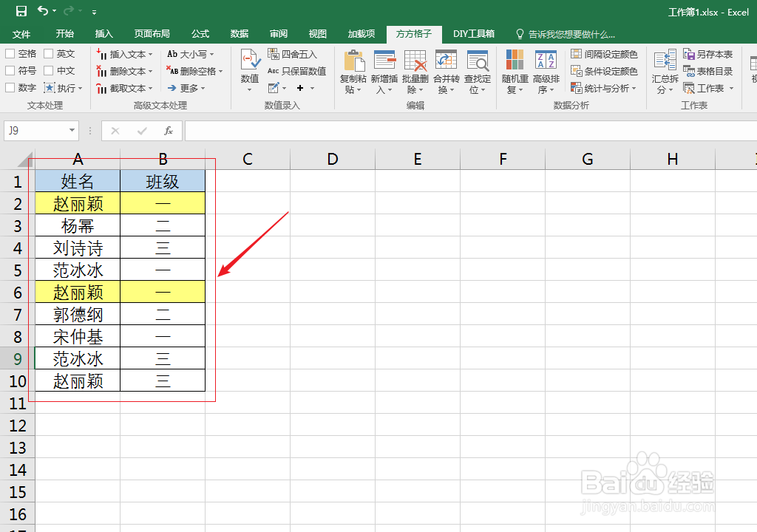This screenshot has width=757, height=532.
Task: Click the insert function fx icon
Action: click(169, 131)
